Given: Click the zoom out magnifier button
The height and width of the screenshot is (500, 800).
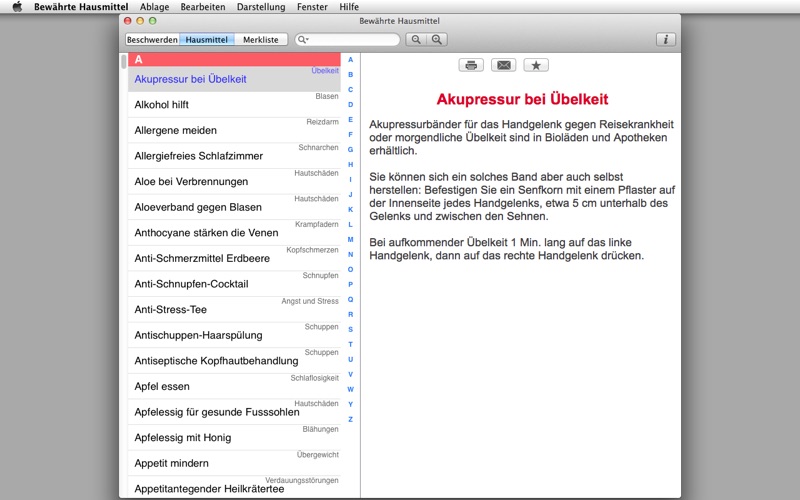Looking at the screenshot, I should 416,40.
